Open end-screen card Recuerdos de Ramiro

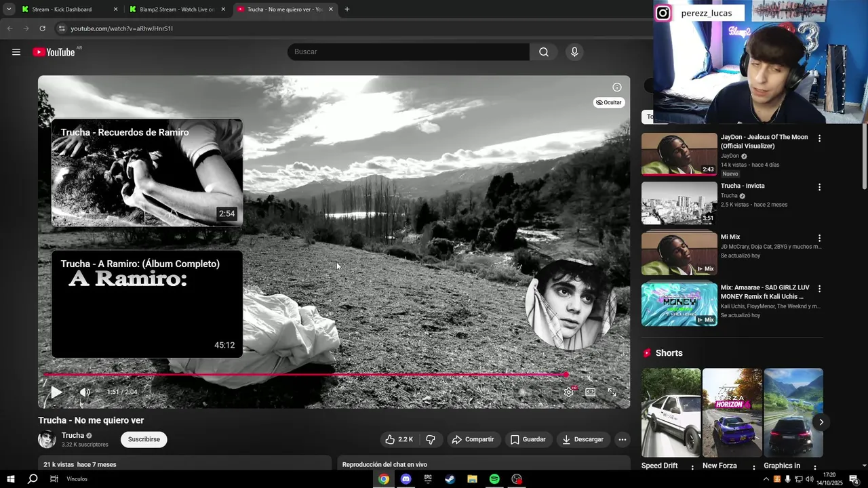click(x=147, y=173)
